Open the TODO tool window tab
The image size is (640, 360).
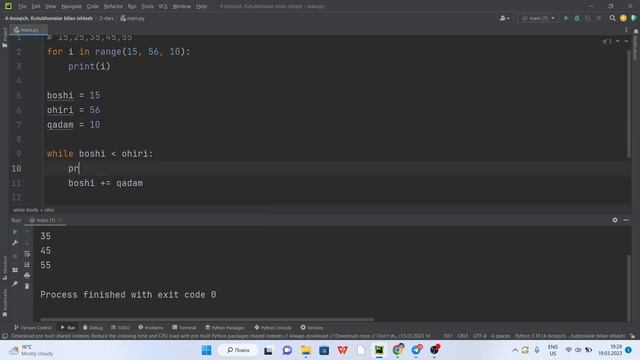(120, 327)
